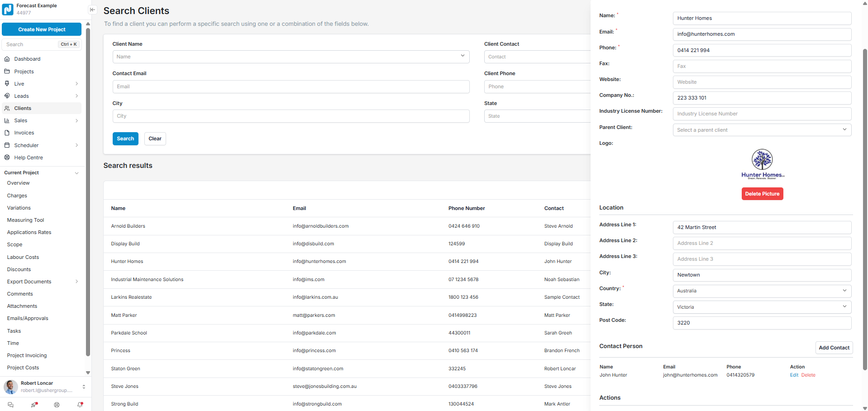Open the Projects menu item
The width and height of the screenshot is (868, 411).
pos(24,72)
